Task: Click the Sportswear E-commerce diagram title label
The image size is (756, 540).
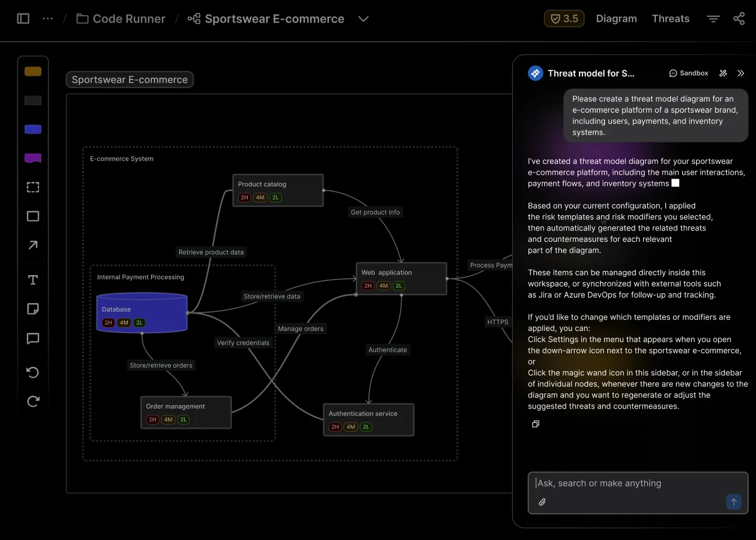Action: (130, 79)
